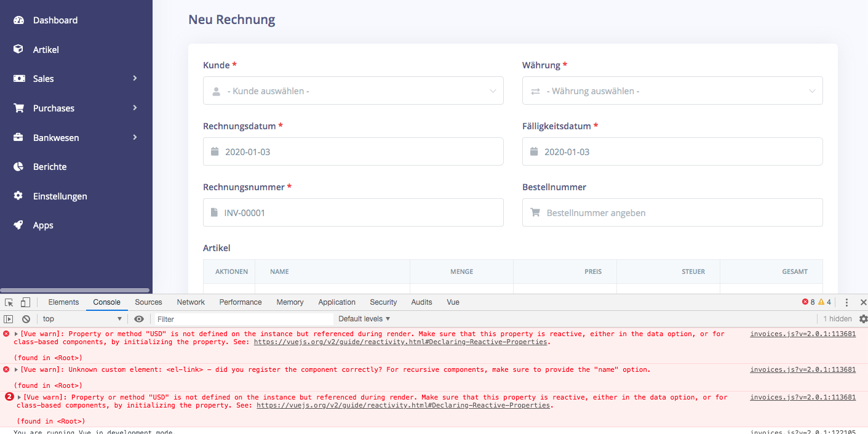Open the Kunde auswählen dropdown

353,90
